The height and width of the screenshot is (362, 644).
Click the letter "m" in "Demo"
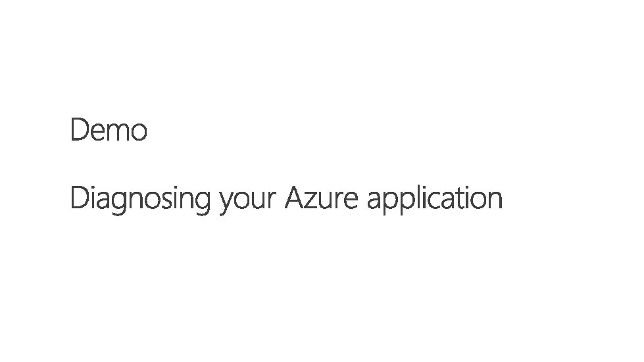pyautogui.click(x=119, y=133)
